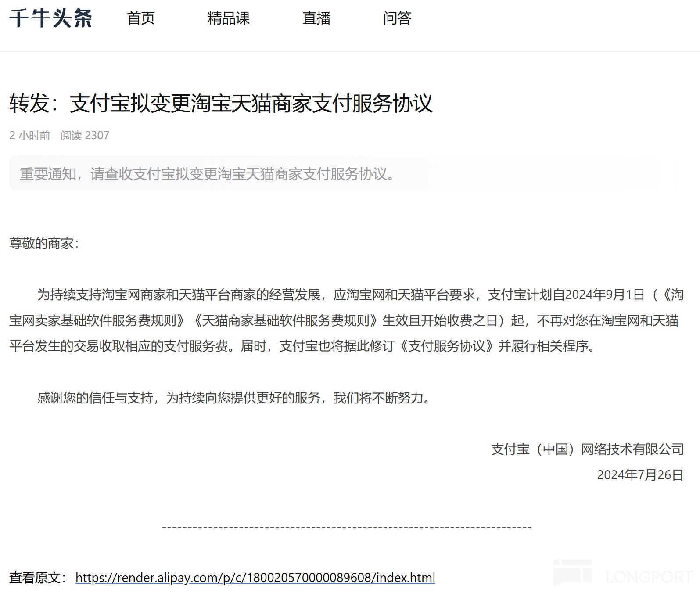Click the 查看原文 label
700x593 pixels.
coord(38,578)
